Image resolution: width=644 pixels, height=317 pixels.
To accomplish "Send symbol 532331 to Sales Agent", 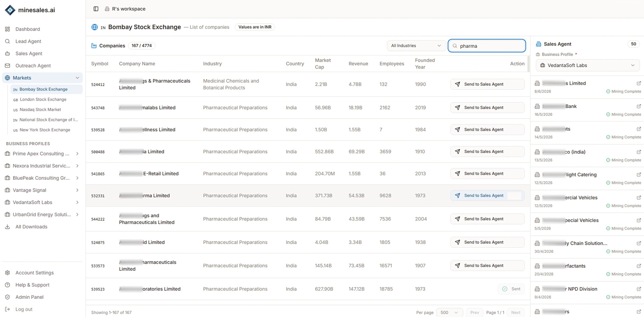I will [487, 196].
